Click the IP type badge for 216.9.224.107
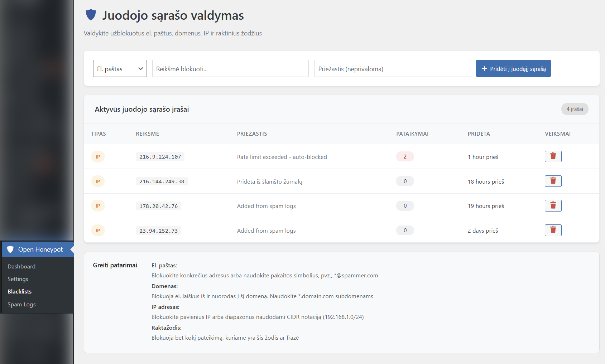This screenshot has width=605, height=364. tap(98, 157)
